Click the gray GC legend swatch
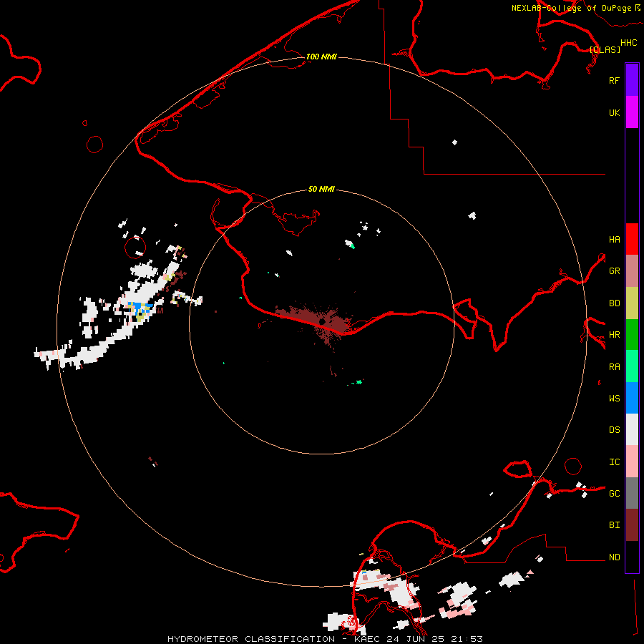The height and width of the screenshot is (644, 644). pyautogui.click(x=632, y=493)
